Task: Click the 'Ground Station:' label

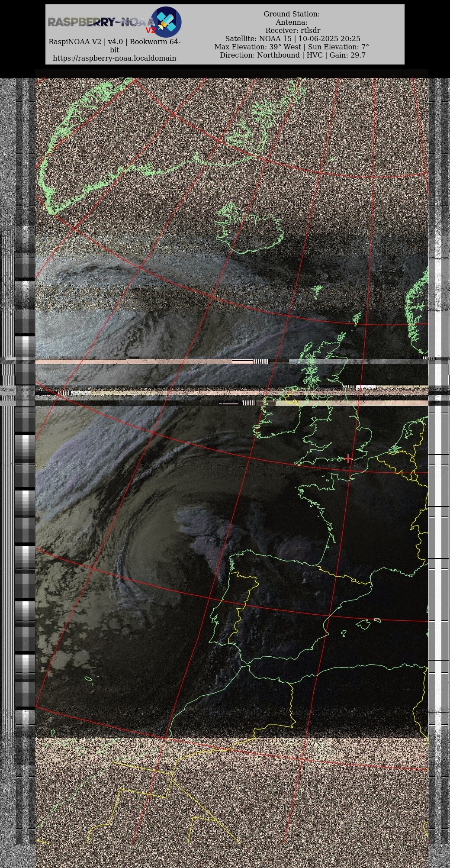Action: 292,14
